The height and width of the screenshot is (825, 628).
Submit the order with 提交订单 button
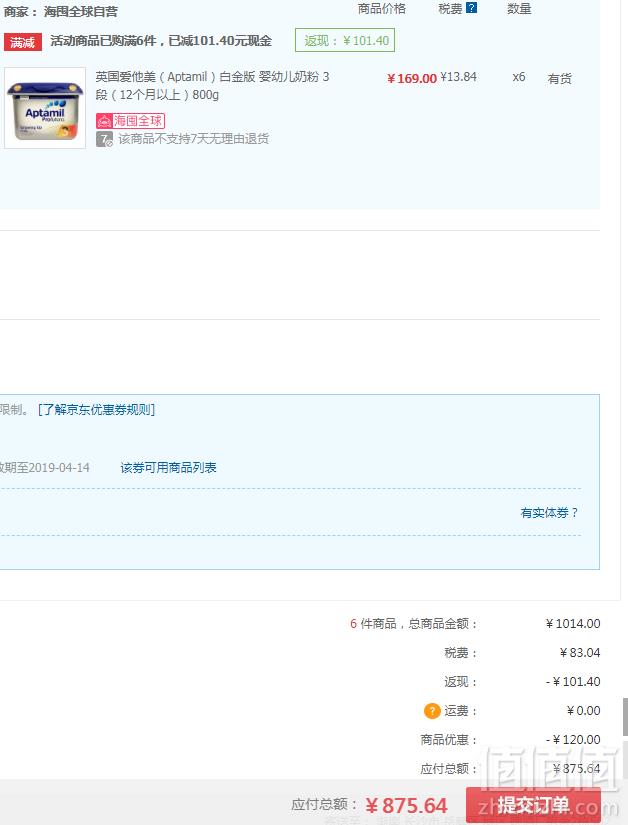point(533,804)
